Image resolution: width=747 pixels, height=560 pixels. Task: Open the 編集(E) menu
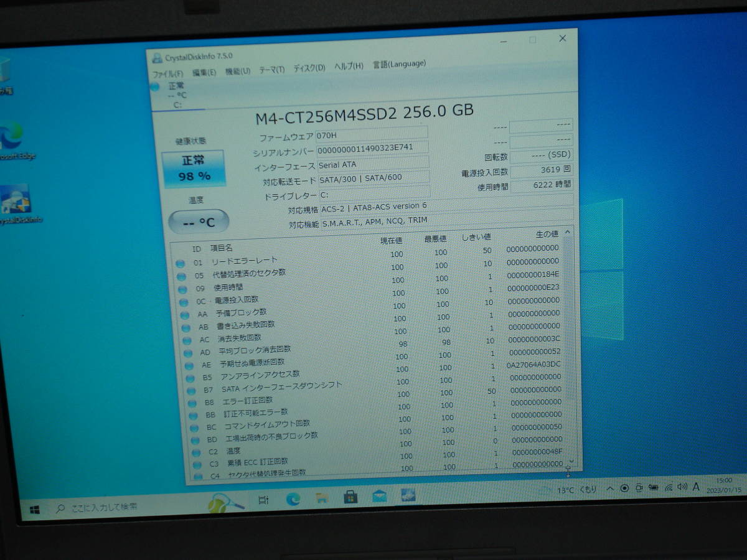tap(204, 72)
